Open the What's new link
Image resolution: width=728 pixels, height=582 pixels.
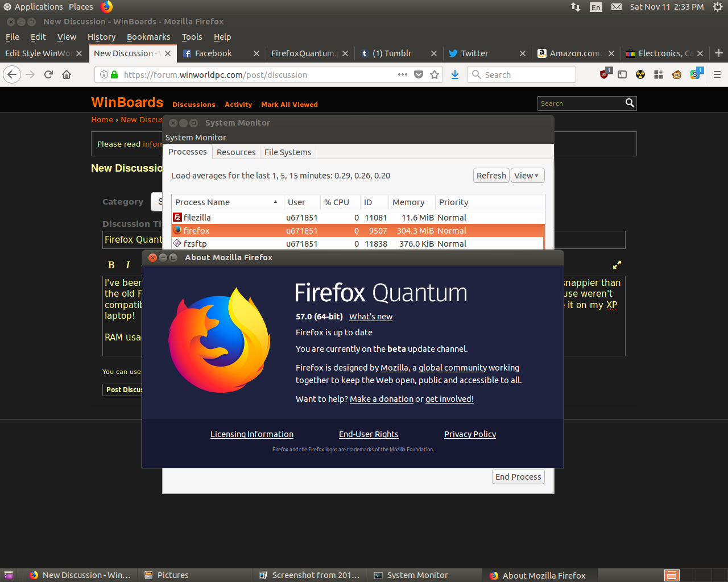tap(371, 317)
